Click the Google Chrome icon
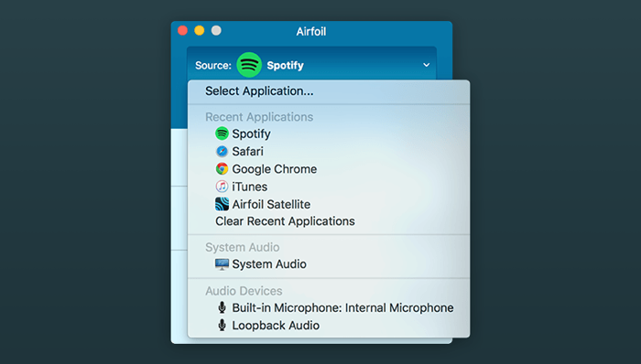Screen dimensions: 641x364 222,169
